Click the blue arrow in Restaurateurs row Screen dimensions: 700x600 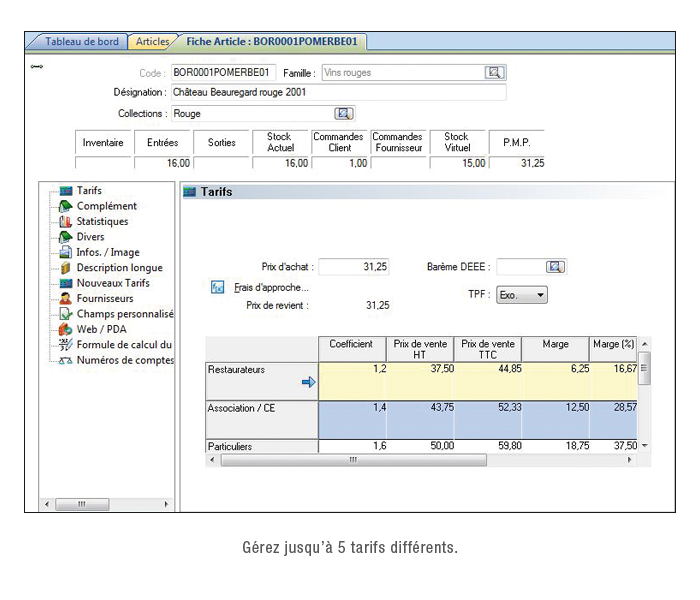(308, 381)
